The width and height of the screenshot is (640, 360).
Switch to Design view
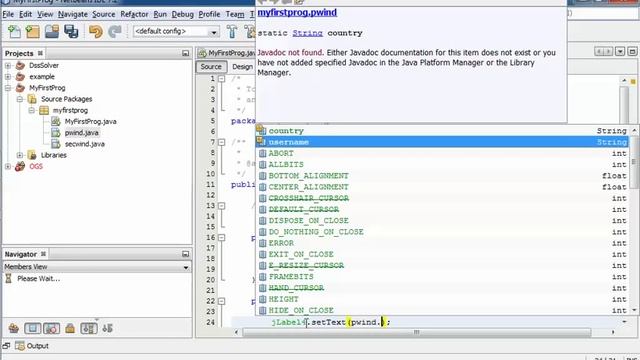[x=242, y=67]
